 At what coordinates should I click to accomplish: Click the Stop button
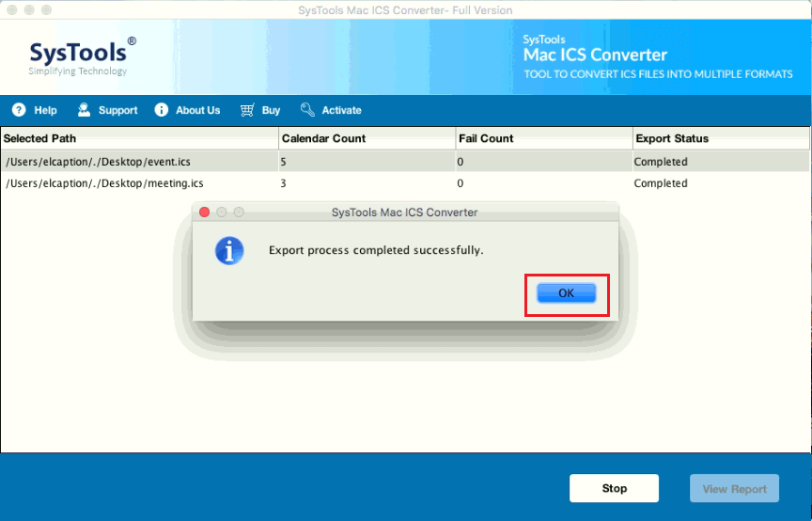coord(615,488)
